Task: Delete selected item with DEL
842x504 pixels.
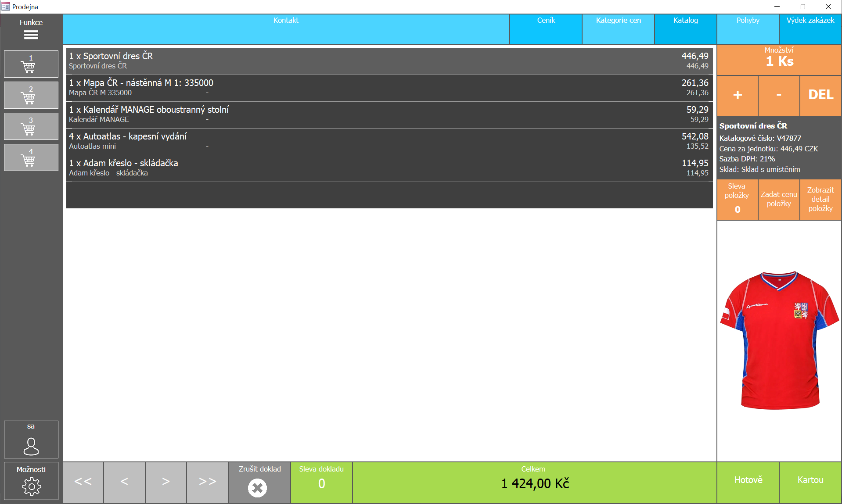Action: [x=820, y=95]
